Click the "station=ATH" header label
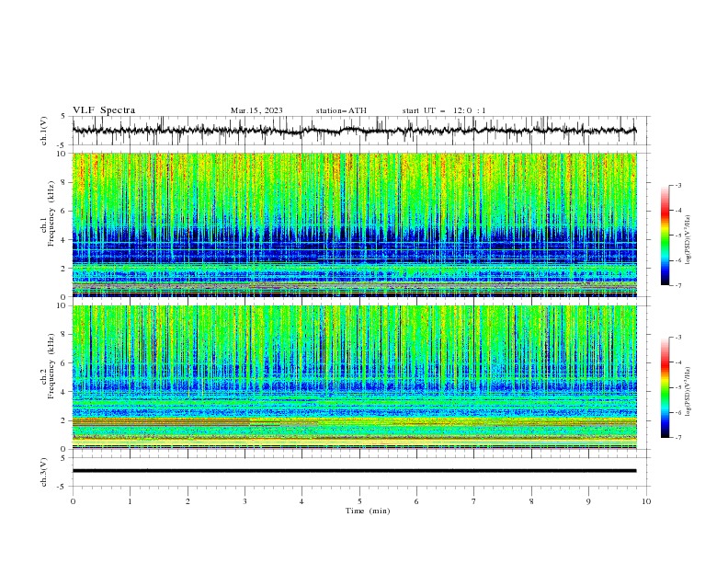The width and height of the screenshot is (728, 563). (341, 110)
